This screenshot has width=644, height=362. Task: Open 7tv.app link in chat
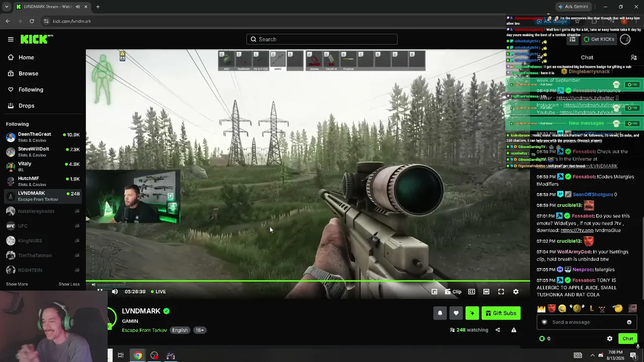pos(577,230)
